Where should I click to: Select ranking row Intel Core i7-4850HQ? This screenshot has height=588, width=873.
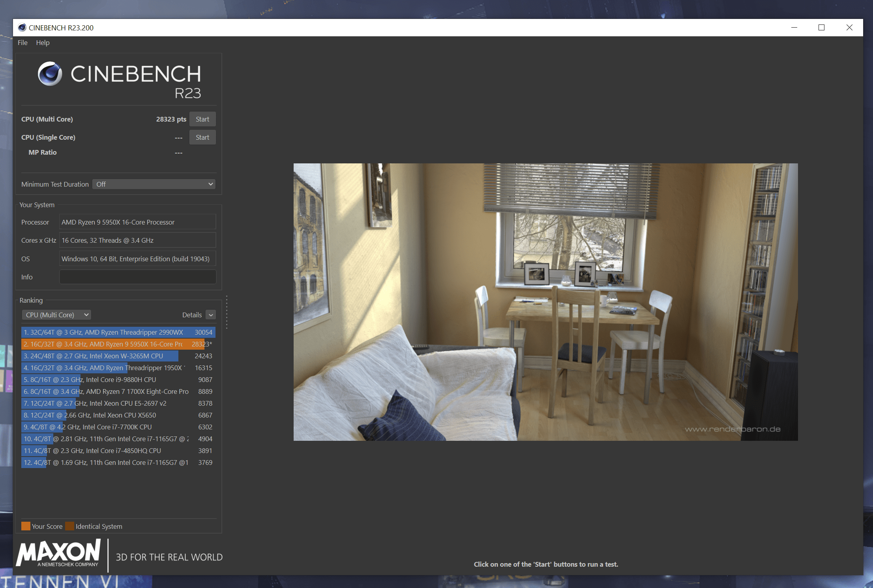click(118, 451)
